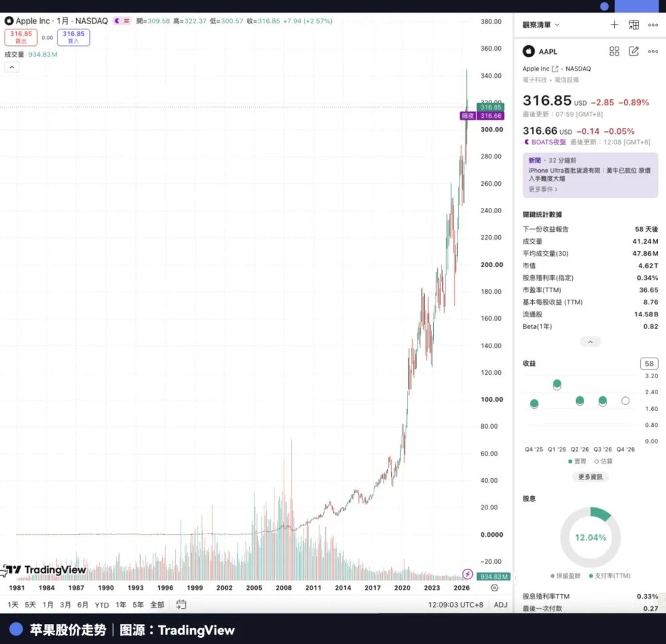The width and height of the screenshot is (666, 644).
Task: Select the 3月 time range
Action: point(65,605)
